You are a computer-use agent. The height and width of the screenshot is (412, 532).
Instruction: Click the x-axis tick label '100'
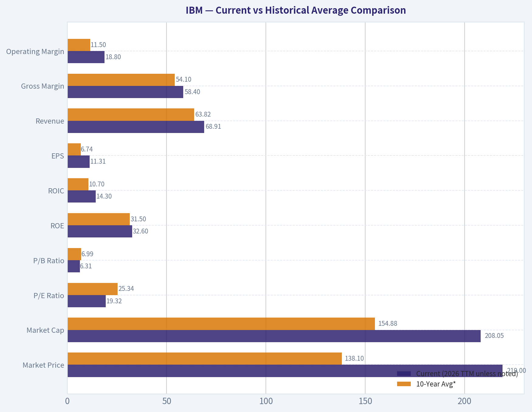click(x=266, y=401)
